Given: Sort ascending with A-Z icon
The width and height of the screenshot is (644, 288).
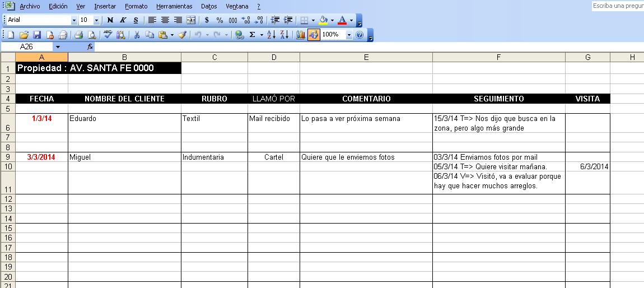Looking at the screenshot, I should 270,35.
